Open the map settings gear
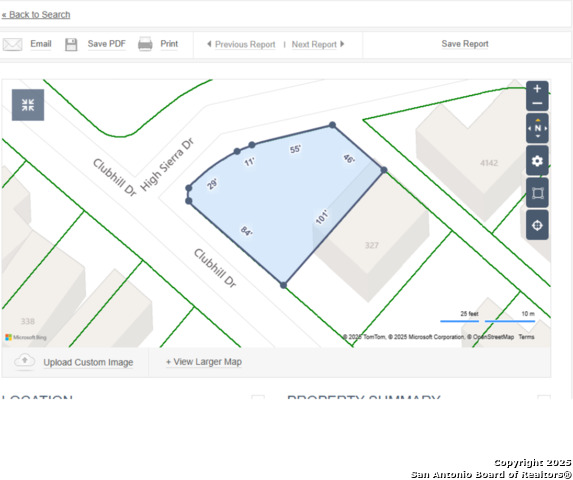The image size is (573, 480). [x=537, y=161]
